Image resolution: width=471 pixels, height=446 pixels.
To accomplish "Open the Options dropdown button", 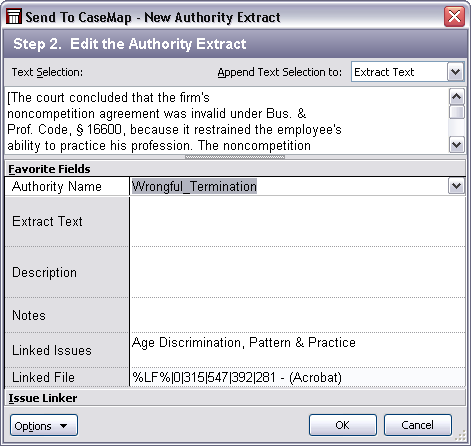I will click(44, 425).
